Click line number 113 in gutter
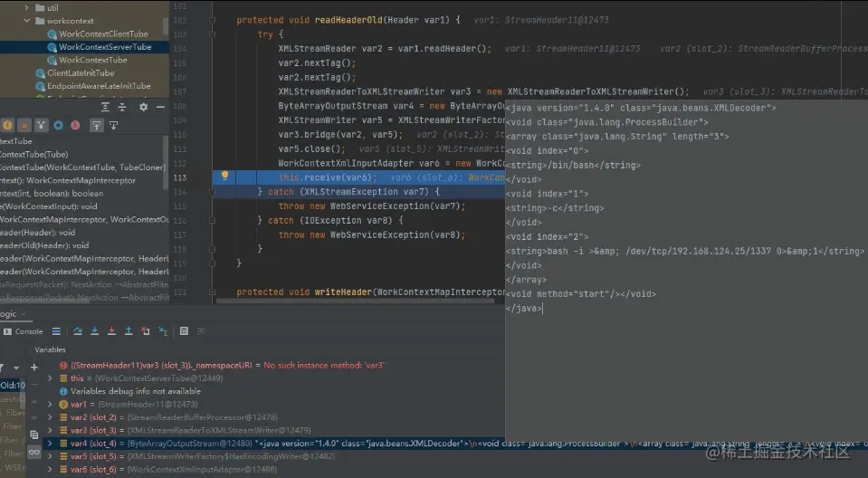This screenshot has height=478, width=868. point(180,177)
